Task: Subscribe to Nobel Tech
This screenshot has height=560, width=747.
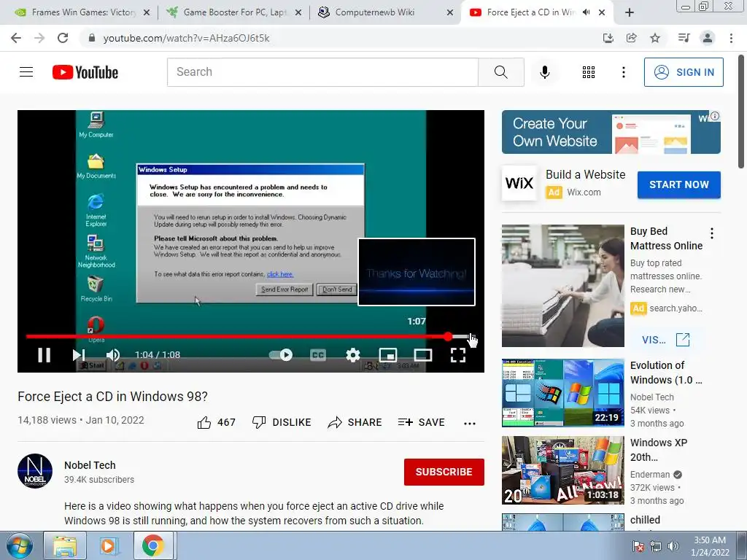Action: [x=444, y=472]
